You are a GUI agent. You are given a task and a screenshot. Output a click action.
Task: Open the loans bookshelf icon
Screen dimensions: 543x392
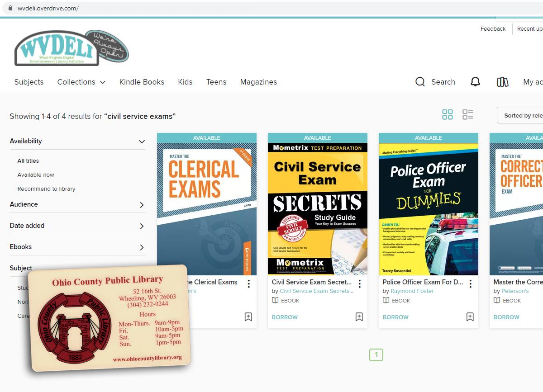click(502, 82)
